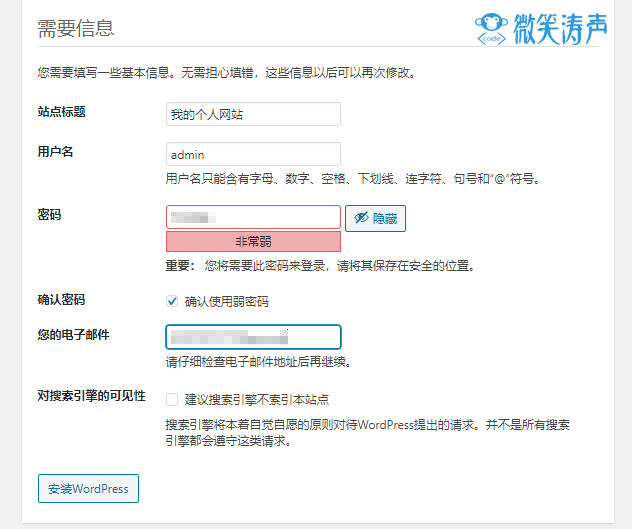
Task: Select the email address input box
Action: (253, 337)
